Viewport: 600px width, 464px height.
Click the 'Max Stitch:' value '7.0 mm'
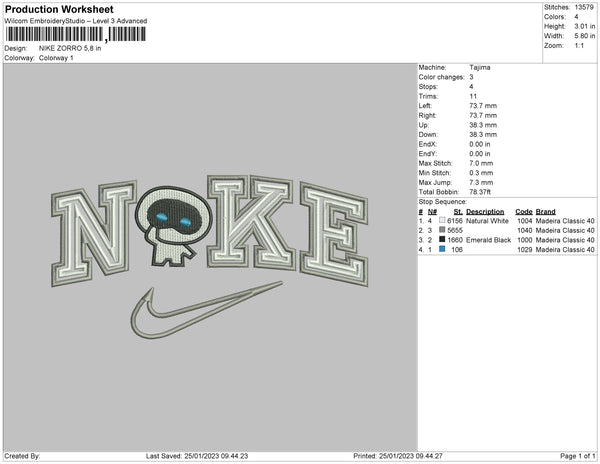click(481, 163)
